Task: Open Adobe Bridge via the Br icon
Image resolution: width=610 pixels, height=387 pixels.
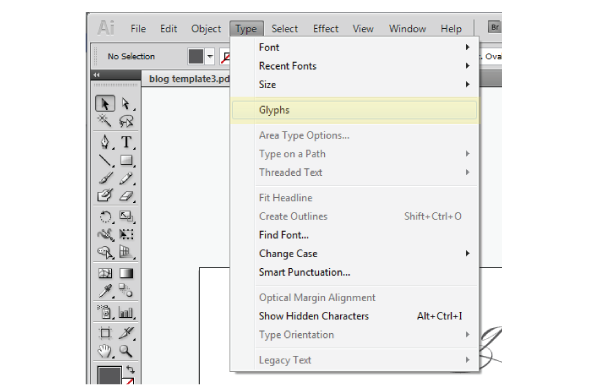Action: click(x=494, y=27)
